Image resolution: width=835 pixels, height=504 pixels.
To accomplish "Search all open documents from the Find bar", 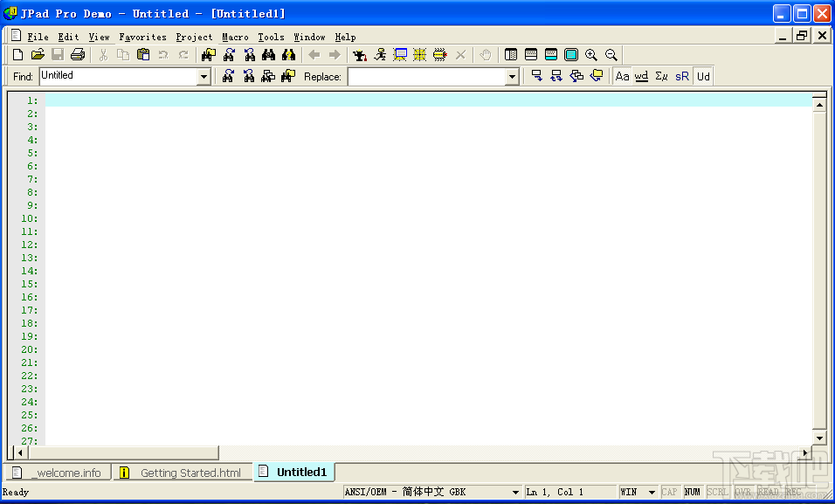I will 268,76.
